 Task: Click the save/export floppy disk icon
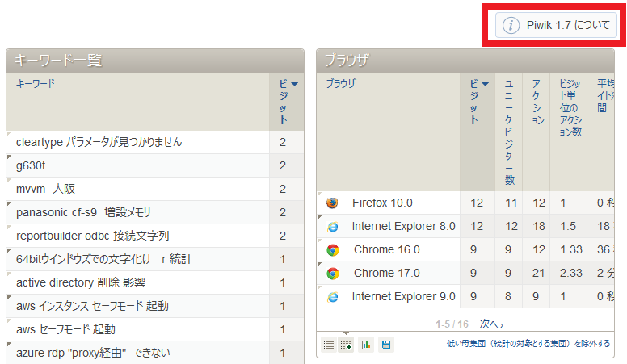(x=386, y=345)
